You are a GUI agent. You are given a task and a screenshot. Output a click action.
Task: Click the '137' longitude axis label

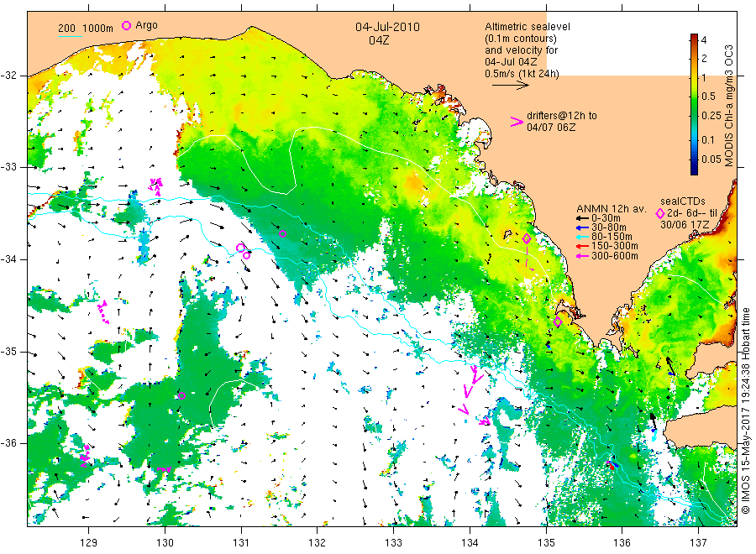[x=698, y=543]
